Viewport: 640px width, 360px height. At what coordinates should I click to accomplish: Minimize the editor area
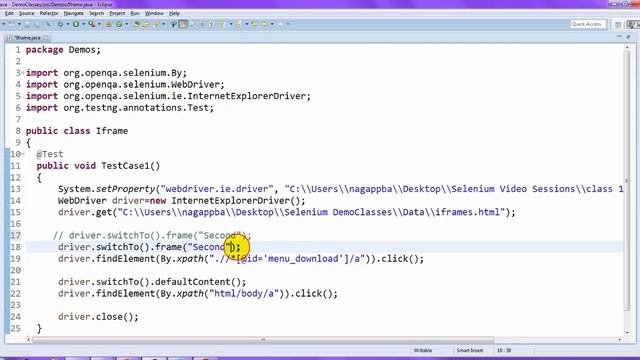click(619, 37)
